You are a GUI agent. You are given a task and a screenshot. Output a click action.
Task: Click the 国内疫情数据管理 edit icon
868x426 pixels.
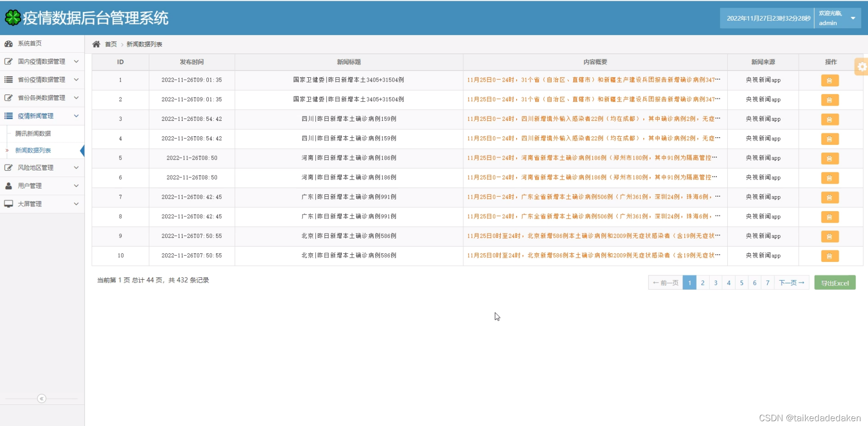[x=9, y=61]
